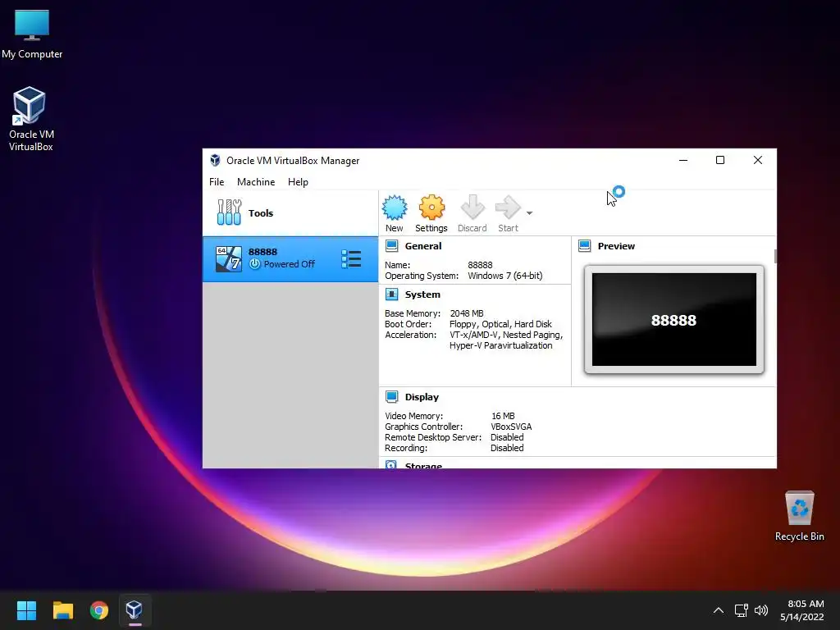Maximize the VirtualBox Manager window
840x630 pixels.
[x=720, y=160]
